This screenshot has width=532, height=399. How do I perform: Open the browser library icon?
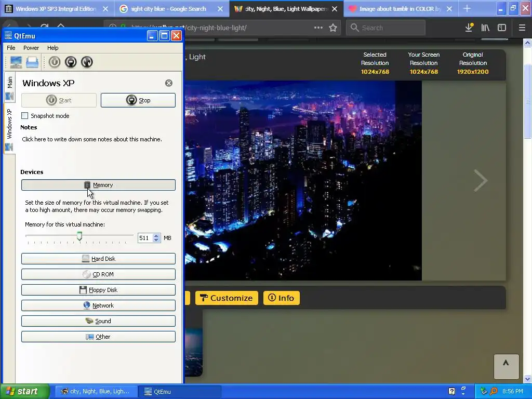coord(486,28)
